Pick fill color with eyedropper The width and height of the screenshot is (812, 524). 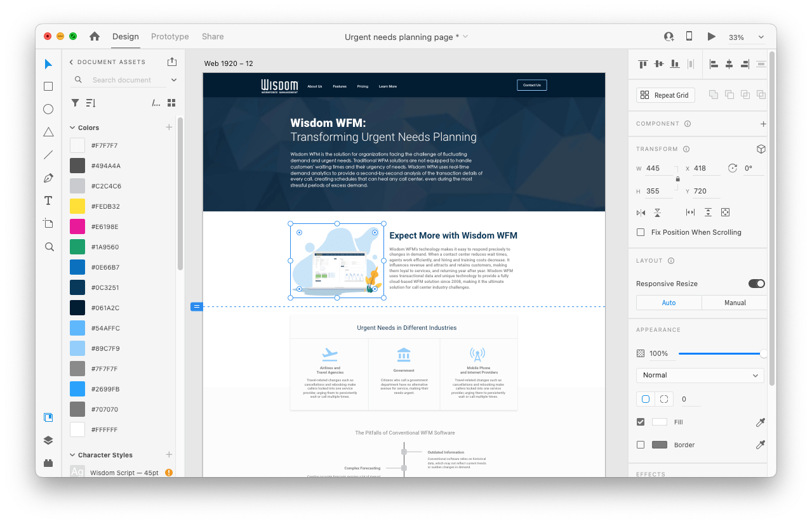[761, 422]
